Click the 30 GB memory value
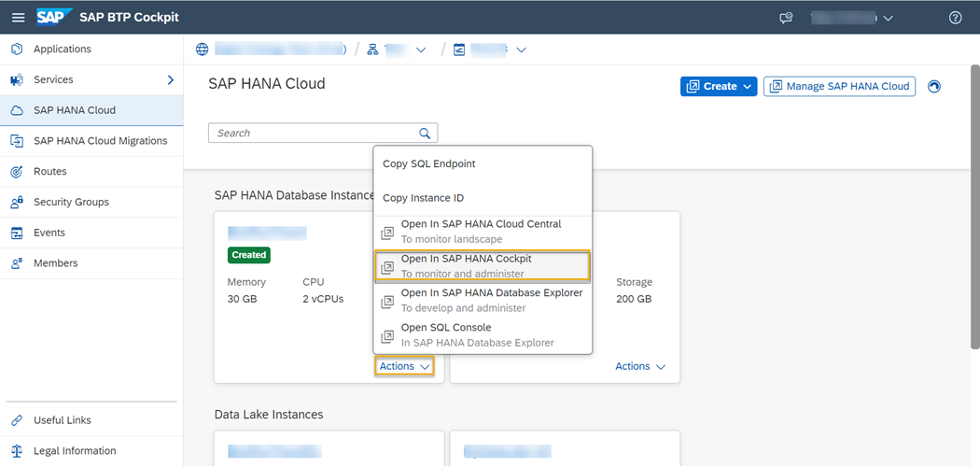The width and height of the screenshot is (980, 467). (243, 299)
